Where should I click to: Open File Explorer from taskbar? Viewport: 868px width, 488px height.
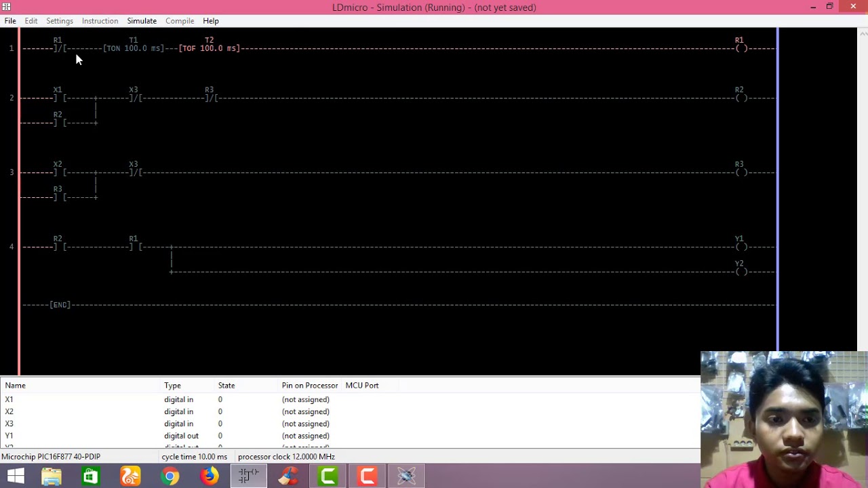[52, 476]
